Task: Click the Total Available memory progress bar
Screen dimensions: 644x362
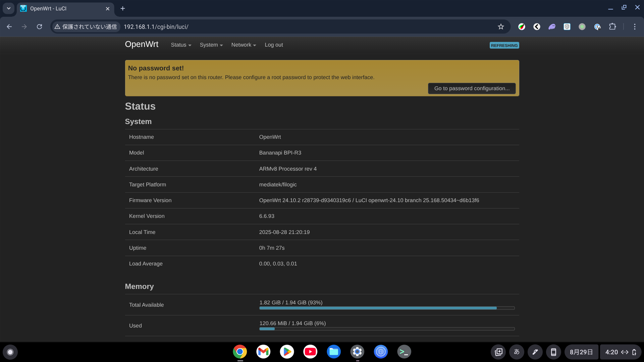Action: [386, 308]
